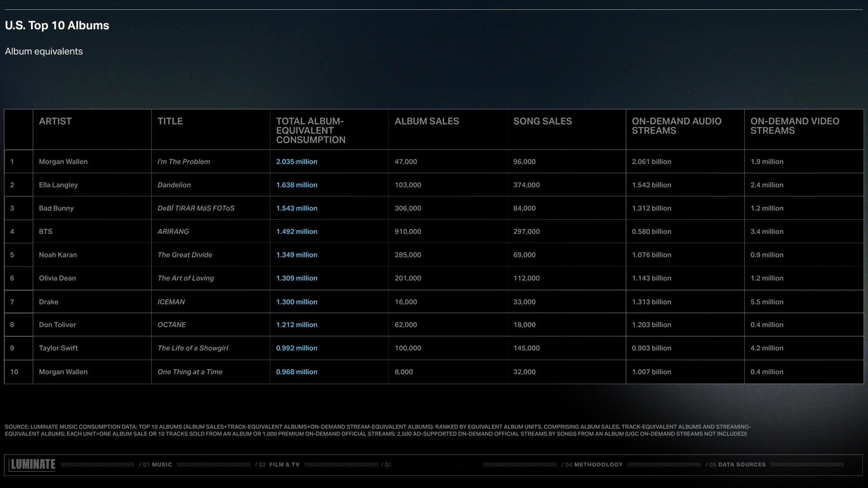
Task: Click the title The Great Divide
Action: tap(184, 255)
